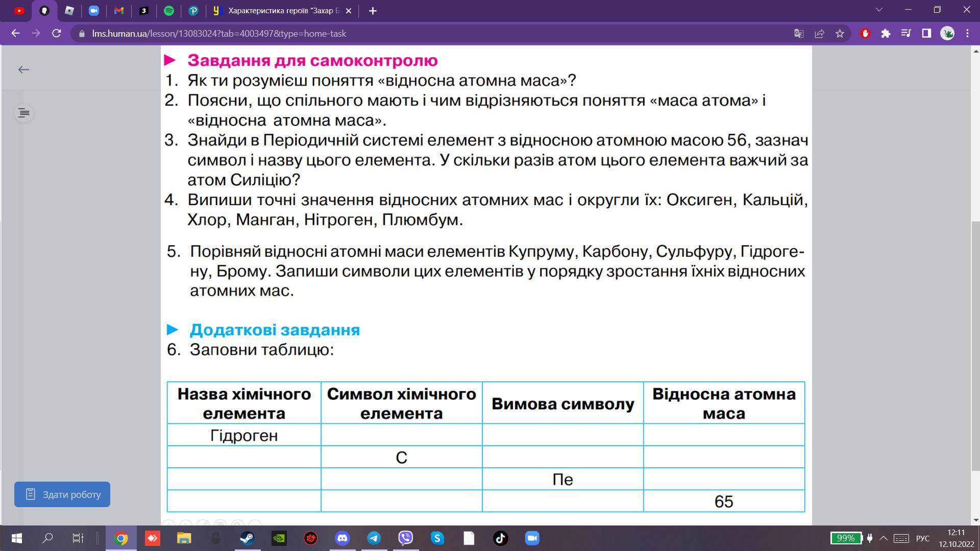Open Zoom from the taskbar

[x=532, y=538]
